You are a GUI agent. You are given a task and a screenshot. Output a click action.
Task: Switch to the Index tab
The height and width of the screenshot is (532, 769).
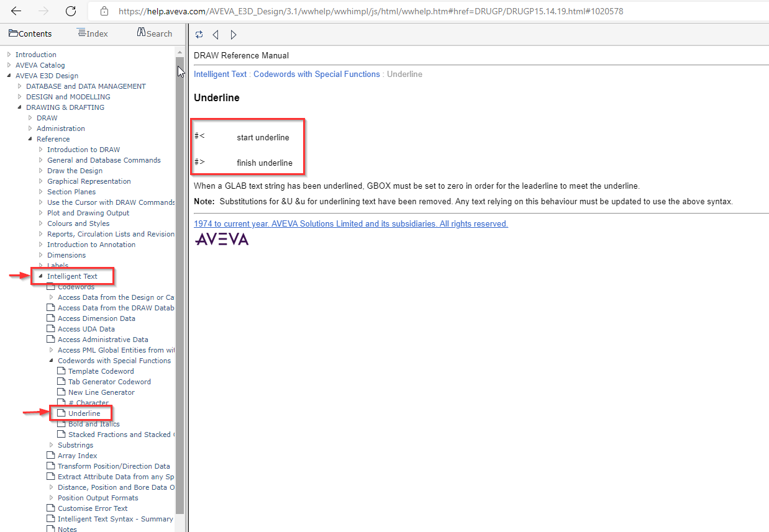pos(92,34)
